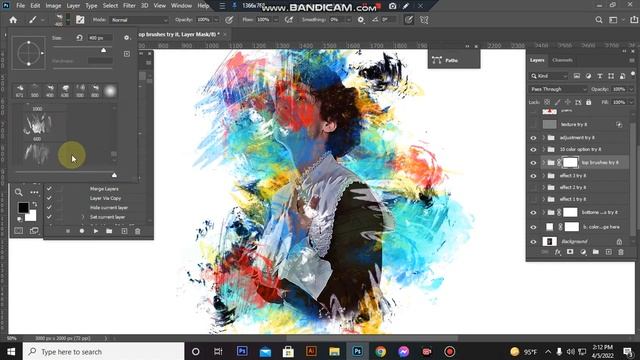Select the Zoom tool
The height and width of the screenshot is (360, 640).
[x=19, y=192]
